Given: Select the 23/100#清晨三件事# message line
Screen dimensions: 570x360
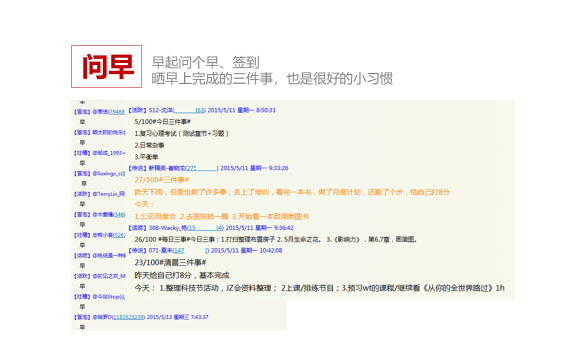Looking at the screenshot, I should pyautogui.click(x=170, y=263).
